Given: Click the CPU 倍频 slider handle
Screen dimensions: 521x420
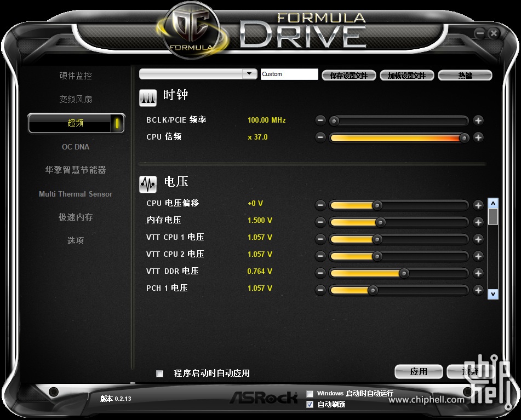Looking at the screenshot, I should pyautogui.click(x=464, y=137).
